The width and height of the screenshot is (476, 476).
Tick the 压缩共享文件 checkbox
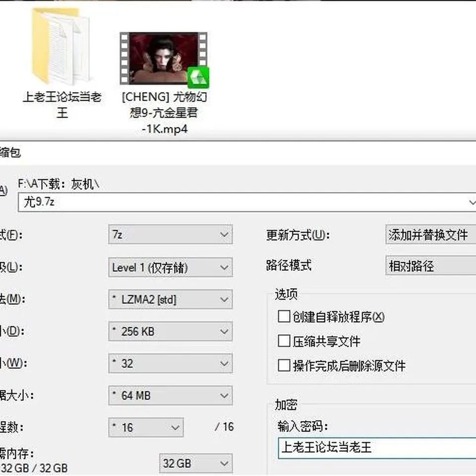[284, 341]
